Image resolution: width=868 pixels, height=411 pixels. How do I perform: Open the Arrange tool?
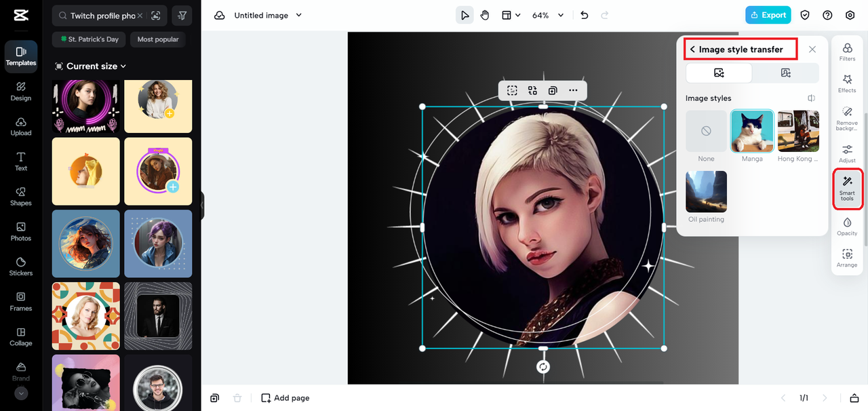tap(847, 258)
